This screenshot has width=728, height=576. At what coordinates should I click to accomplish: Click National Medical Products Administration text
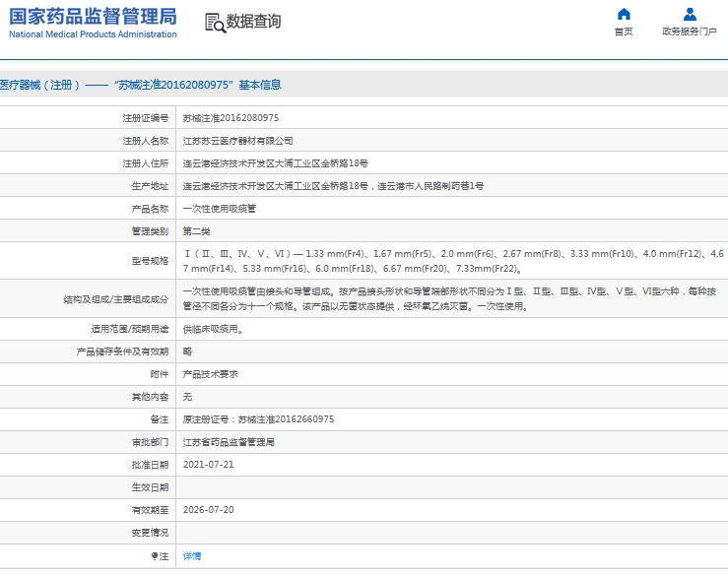point(93,34)
